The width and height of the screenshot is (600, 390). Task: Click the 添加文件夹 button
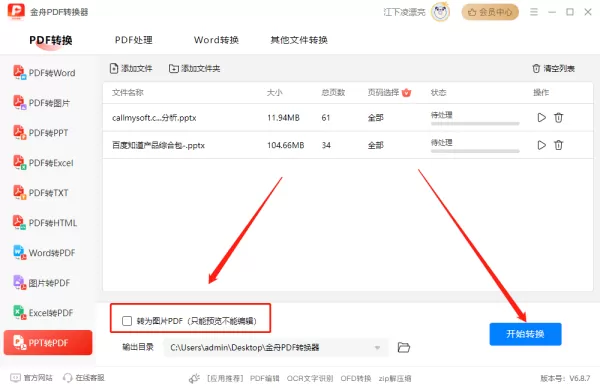click(x=194, y=69)
